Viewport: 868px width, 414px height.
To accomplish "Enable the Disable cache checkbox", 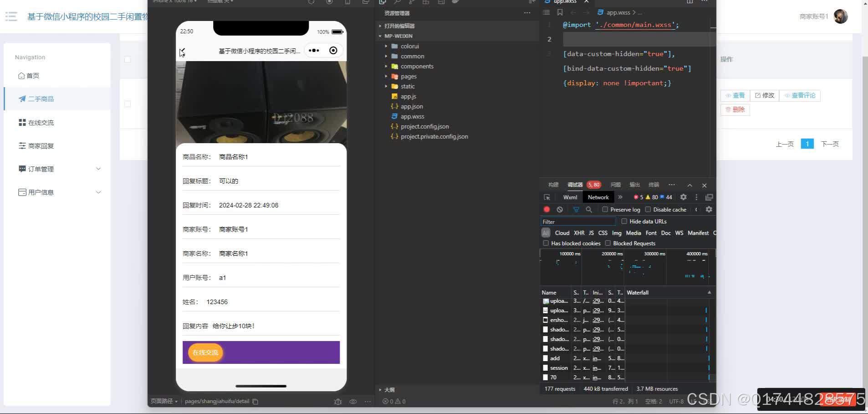I will click(648, 209).
